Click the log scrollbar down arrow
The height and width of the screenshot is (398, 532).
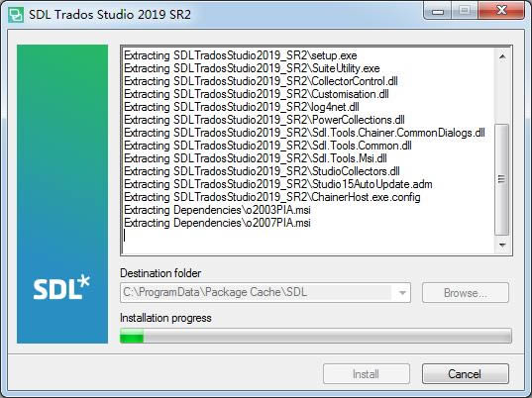502,245
